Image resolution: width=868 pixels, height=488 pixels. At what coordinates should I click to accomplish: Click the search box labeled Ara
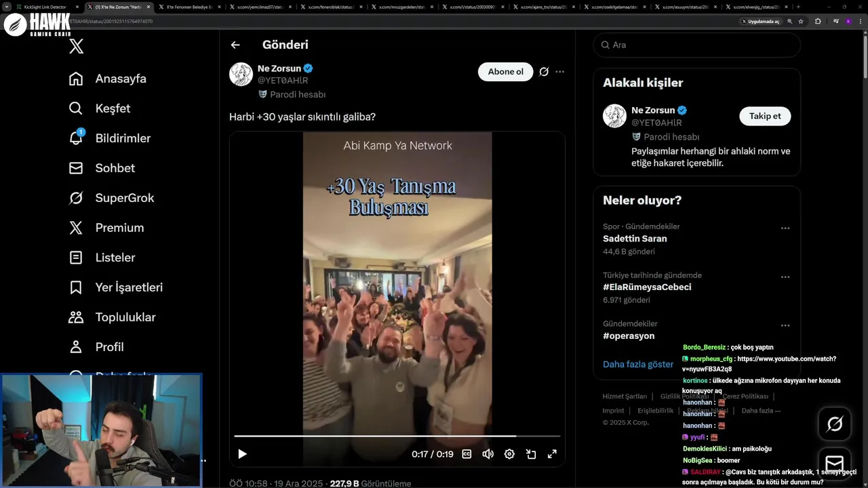click(696, 45)
